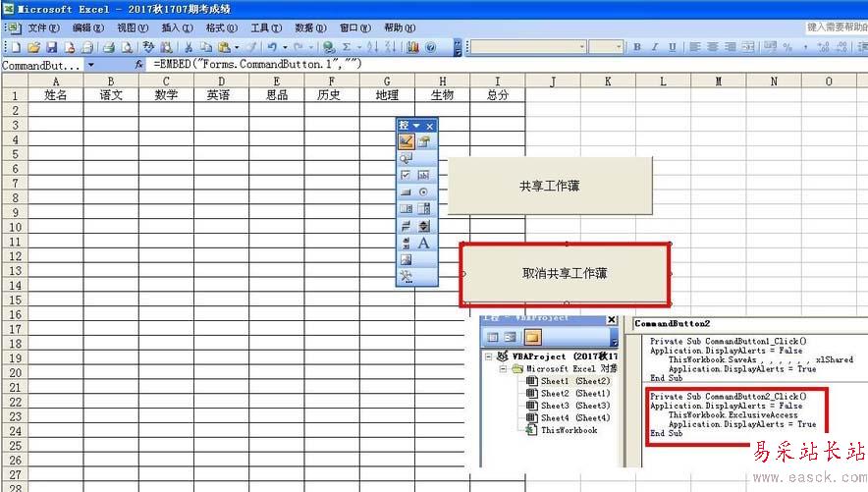Viewport: 868px width, 492px height.
Task: Click the Insert Hyperlink globe icon
Action: [x=329, y=47]
